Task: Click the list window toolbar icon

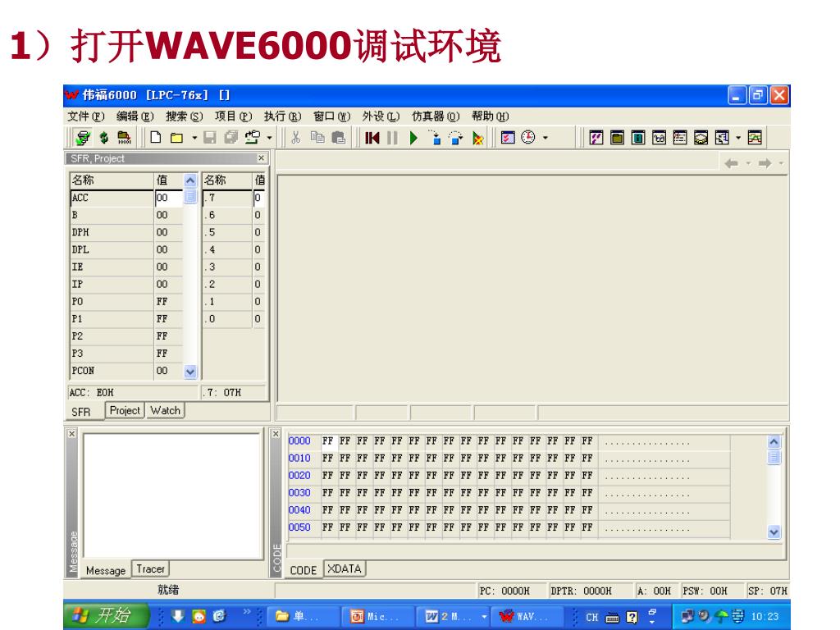Action: 680,138
